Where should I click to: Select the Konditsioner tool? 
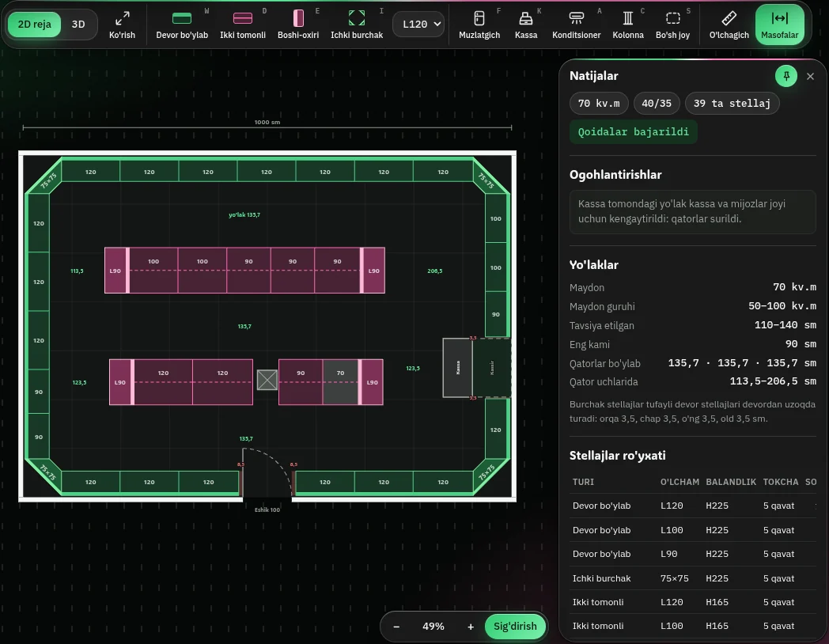pyautogui.click(x=577, y=25)
